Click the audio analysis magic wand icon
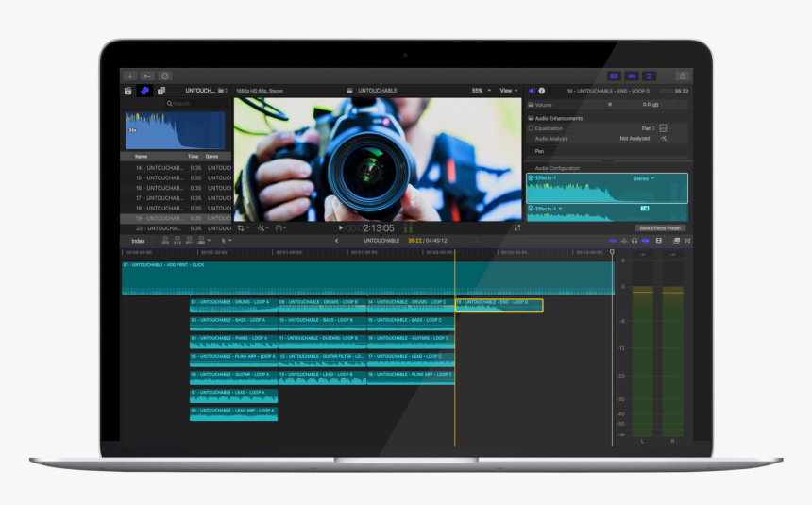 tap(664, 139)
